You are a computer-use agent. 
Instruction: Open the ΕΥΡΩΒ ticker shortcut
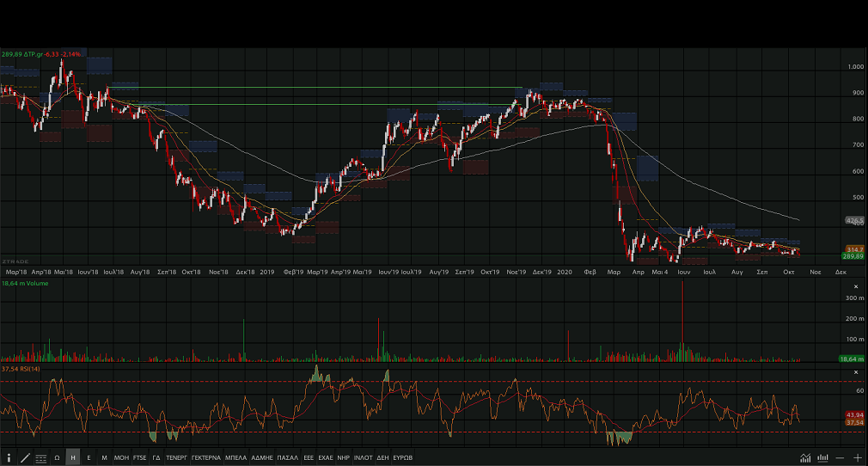(x=403, y=458)
